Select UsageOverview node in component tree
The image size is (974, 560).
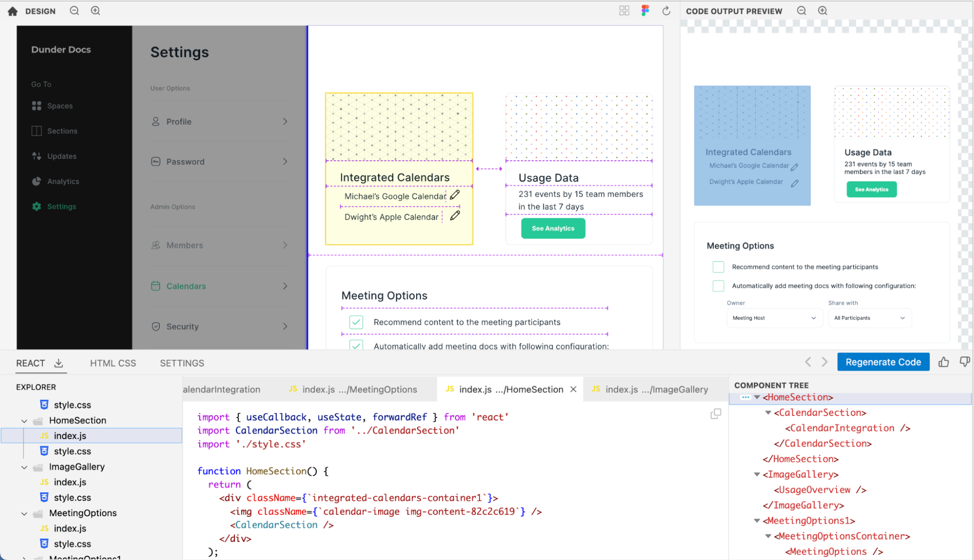click(x=820, y=490)
